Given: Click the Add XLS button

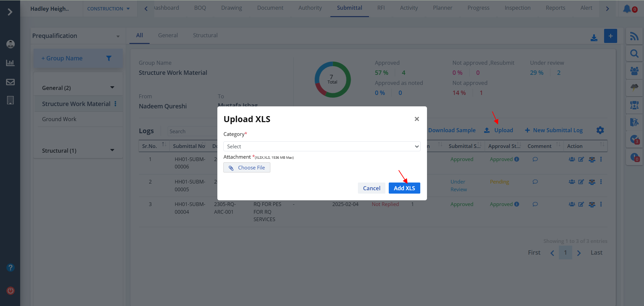Looking at the screenshot, I should [x=404, y=188].
